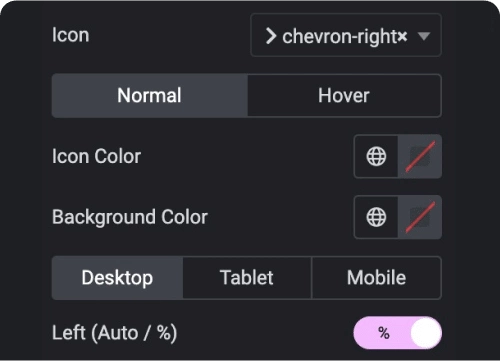Open the Icon Color picker swatch

click(420, 156)
